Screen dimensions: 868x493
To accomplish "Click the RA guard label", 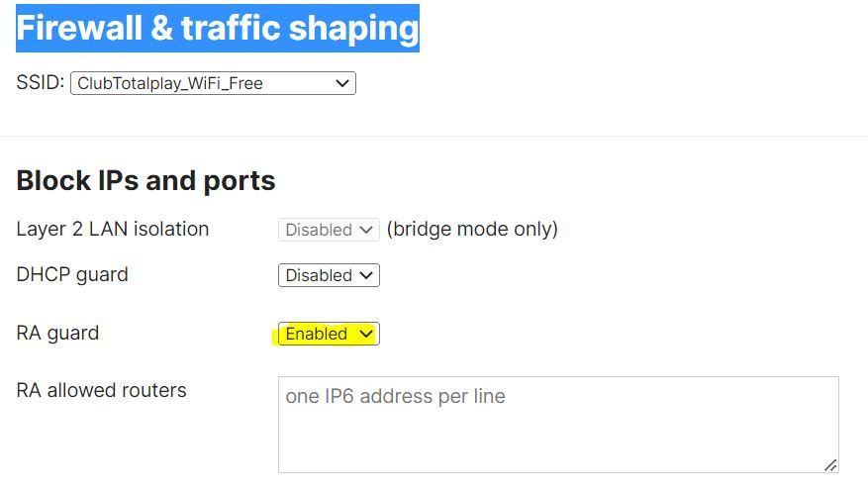I will pyautogui.click(x=57, y=333).
